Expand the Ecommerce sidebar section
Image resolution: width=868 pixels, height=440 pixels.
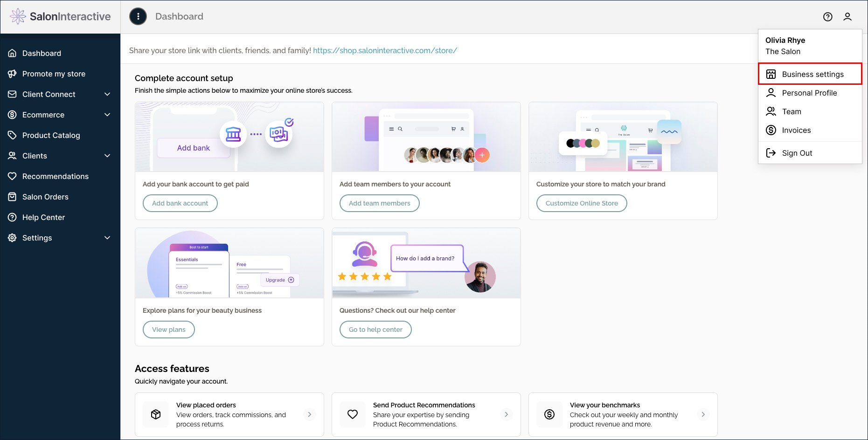click(107, 115)
